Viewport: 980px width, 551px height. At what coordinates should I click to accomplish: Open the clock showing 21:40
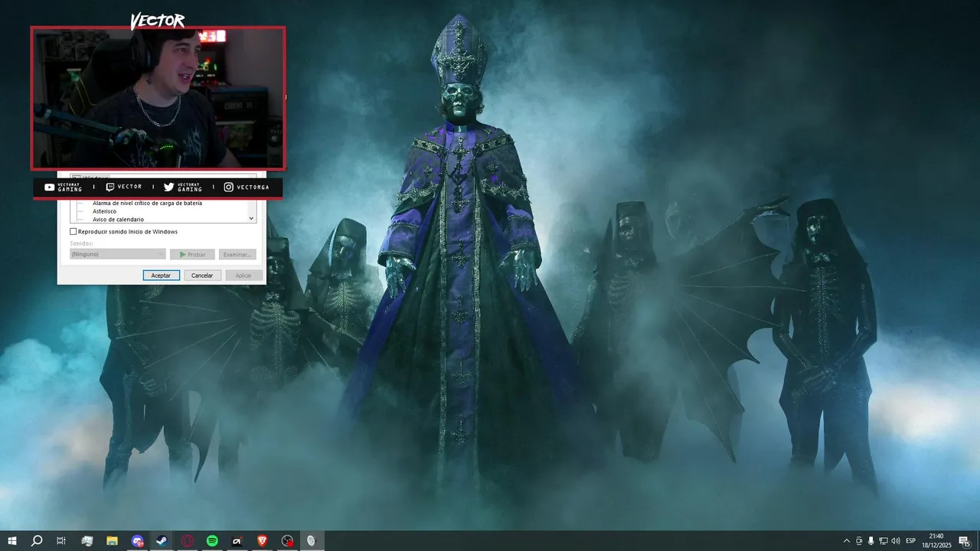click(936, 541)
